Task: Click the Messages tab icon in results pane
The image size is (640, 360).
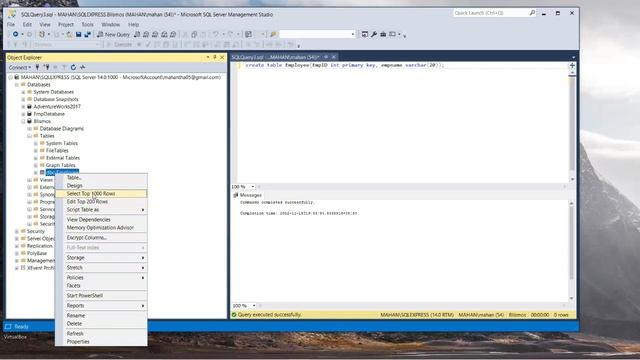Action: pos(236,195)
